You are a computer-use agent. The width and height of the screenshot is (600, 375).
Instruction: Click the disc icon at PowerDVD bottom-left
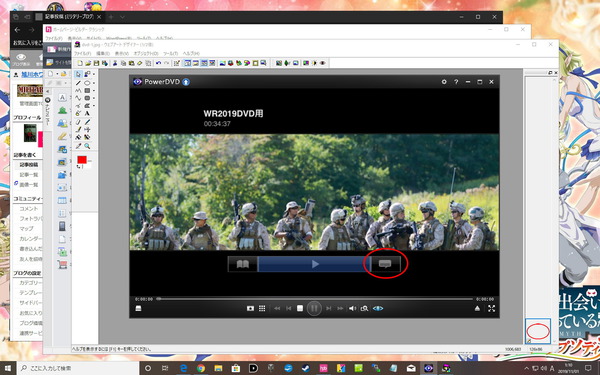(x=139, y=308)
